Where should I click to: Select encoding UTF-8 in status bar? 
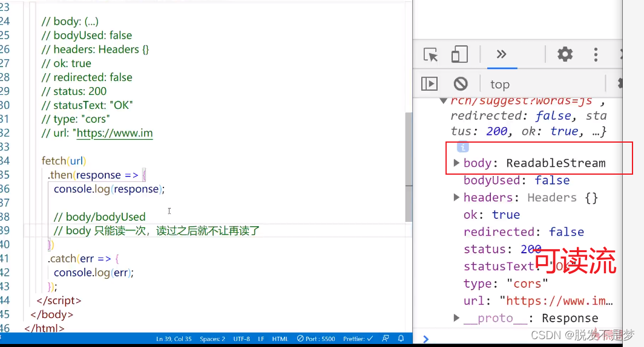241,339
